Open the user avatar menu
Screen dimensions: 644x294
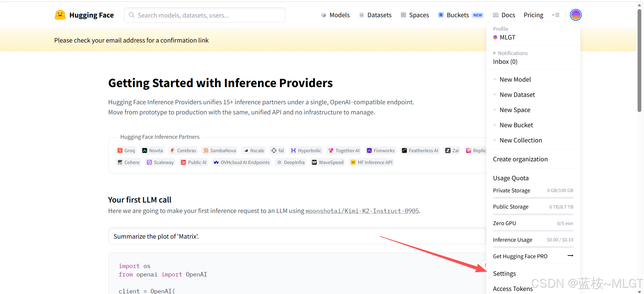[x=576, y=15]
